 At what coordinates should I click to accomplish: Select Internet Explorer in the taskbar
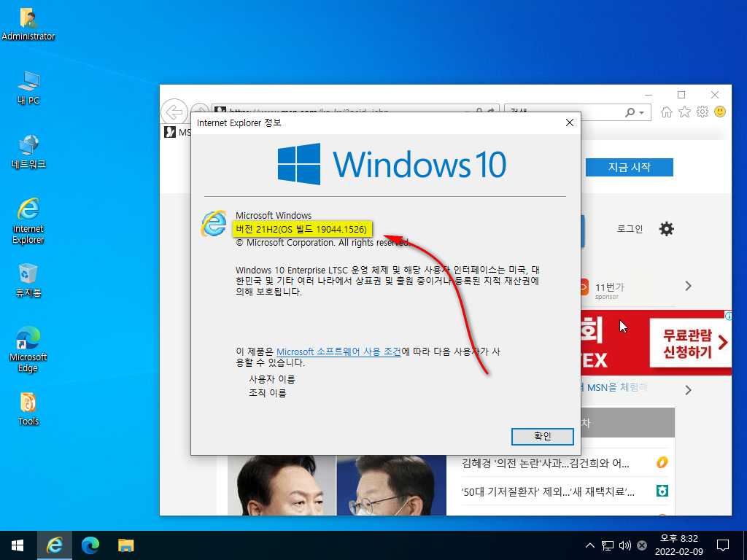54,545
